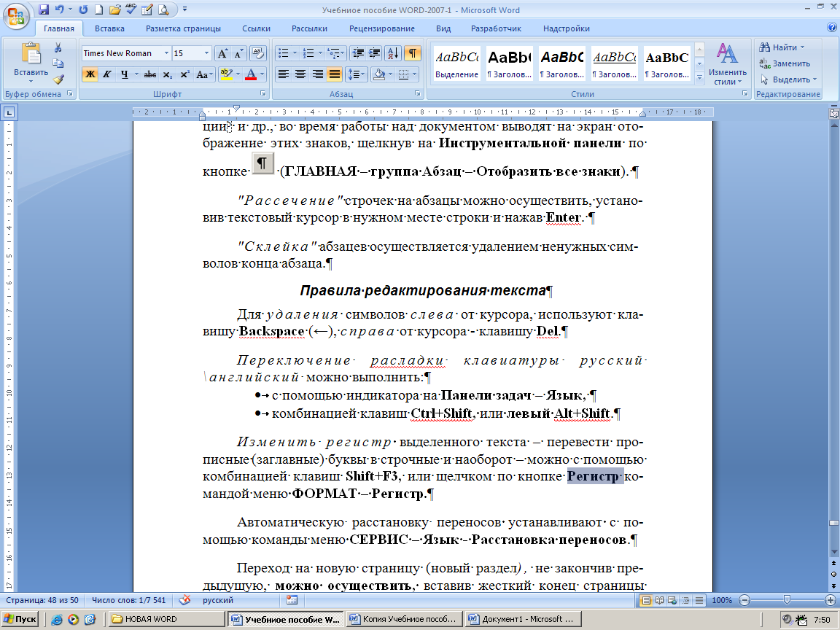Undo the last action

click(59, 9)
